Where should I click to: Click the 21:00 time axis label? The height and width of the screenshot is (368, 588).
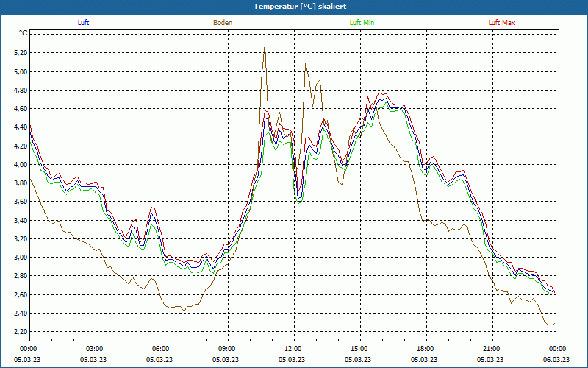(x=492, y=349)
